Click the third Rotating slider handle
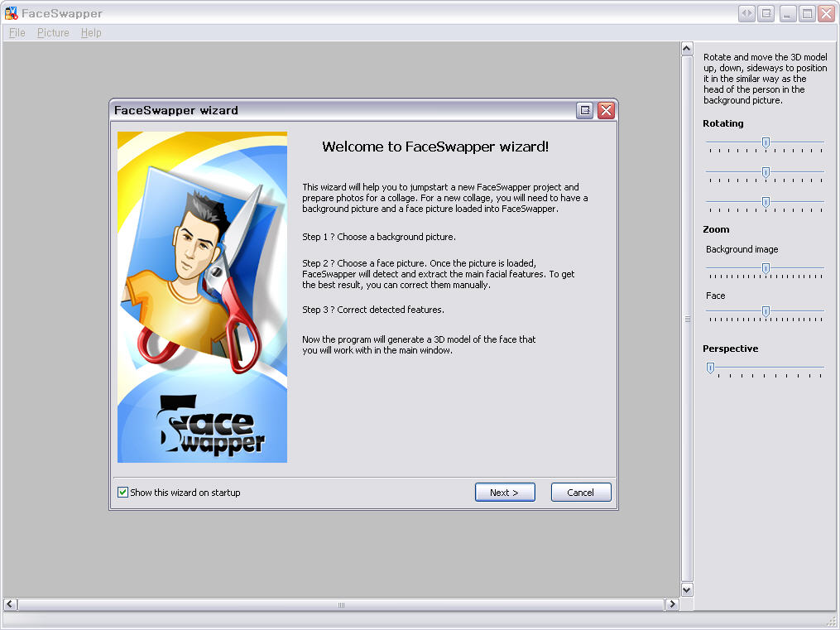 (x=766, y=202)
